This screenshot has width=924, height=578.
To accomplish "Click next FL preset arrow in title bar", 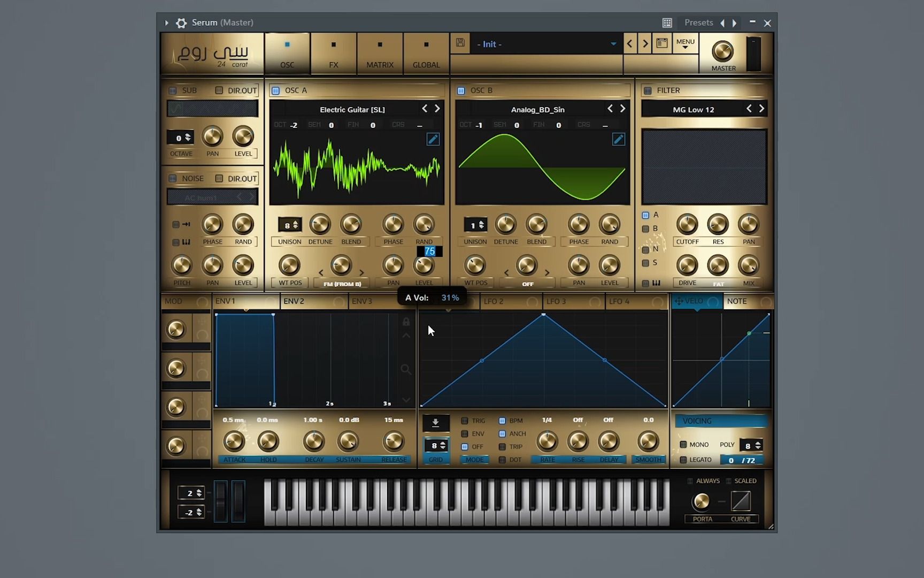I will [735, 23].
